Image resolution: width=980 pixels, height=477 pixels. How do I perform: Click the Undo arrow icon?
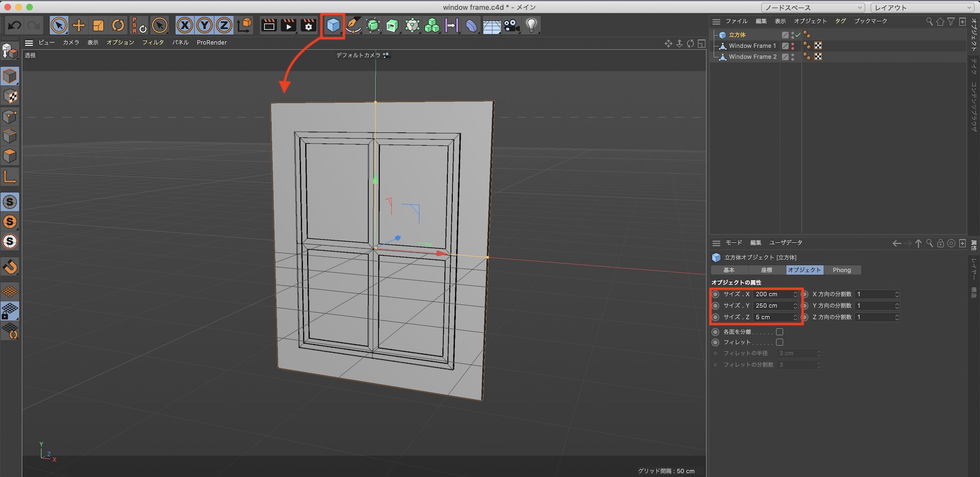click(x=15, y=25)
